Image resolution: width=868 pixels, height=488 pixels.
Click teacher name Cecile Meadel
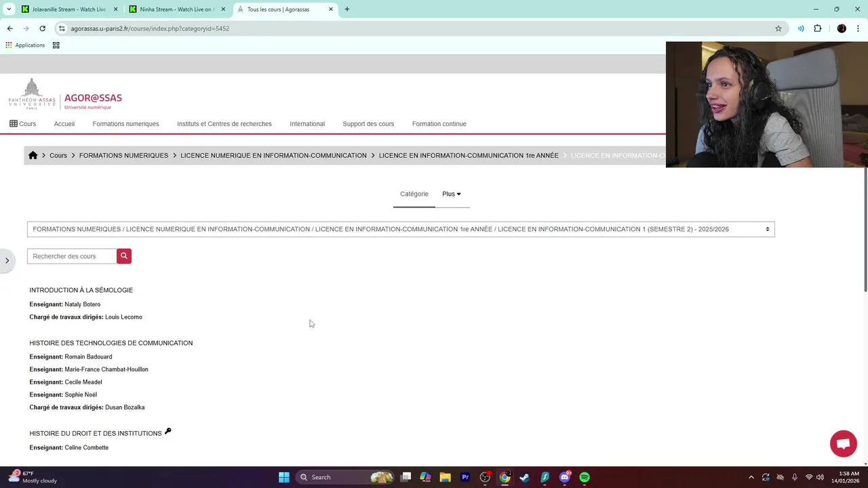click(x=83, y=382)
